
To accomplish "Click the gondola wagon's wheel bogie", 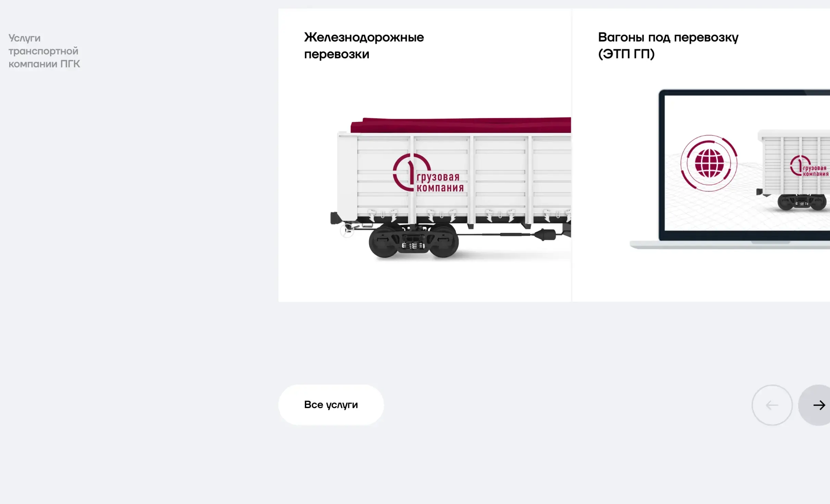I will (x=414, y=240).
